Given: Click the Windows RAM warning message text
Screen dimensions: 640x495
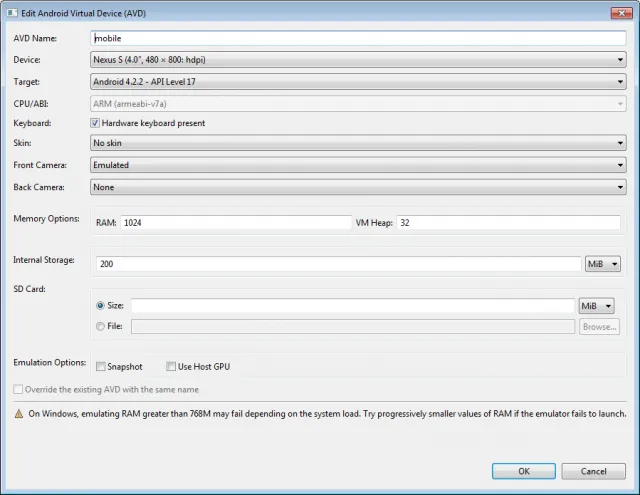Looking at the screenshot, I should point(327,414).
